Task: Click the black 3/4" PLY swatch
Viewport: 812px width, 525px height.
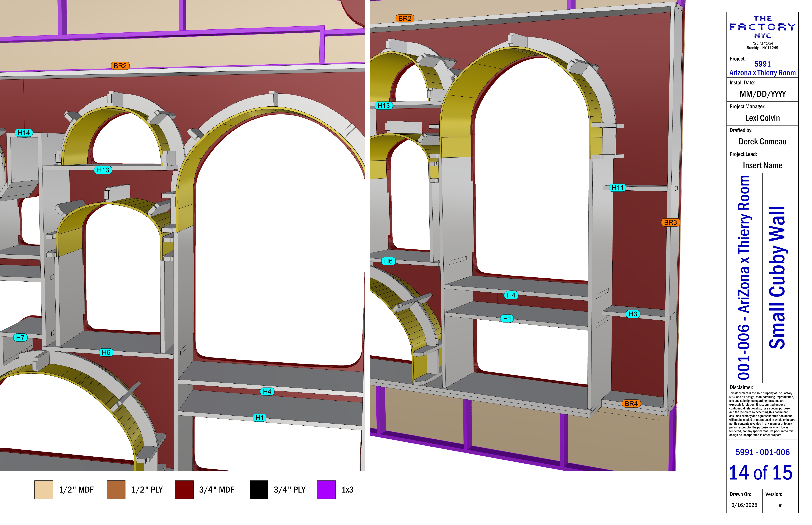Action: click(259, 490)
